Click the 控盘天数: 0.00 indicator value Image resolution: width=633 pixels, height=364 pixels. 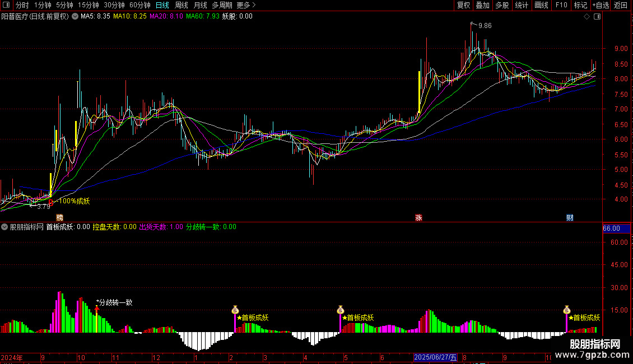click(115, 227)
